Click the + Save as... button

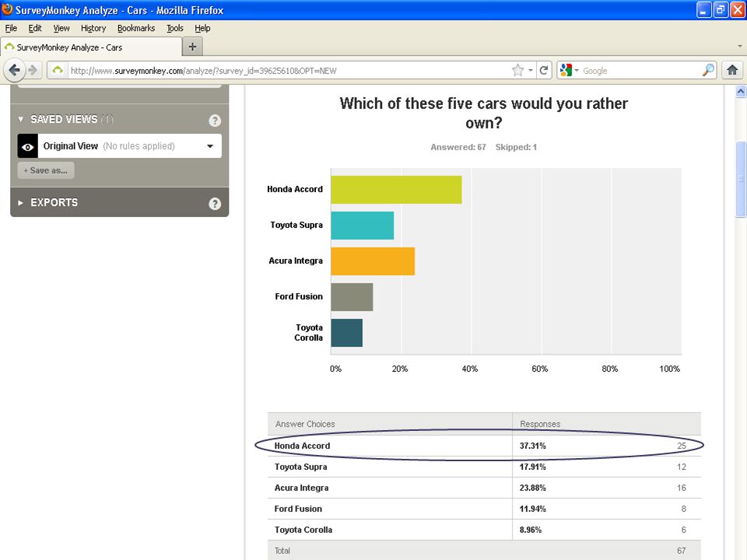click(46, 170)
